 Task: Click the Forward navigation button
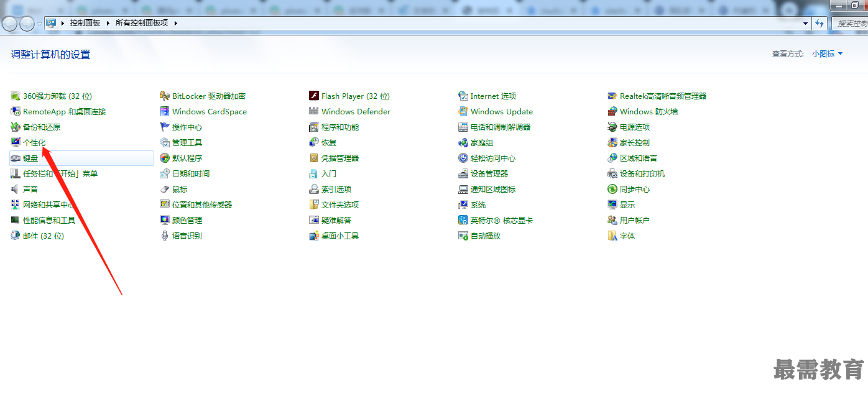(x=27, y=24)
